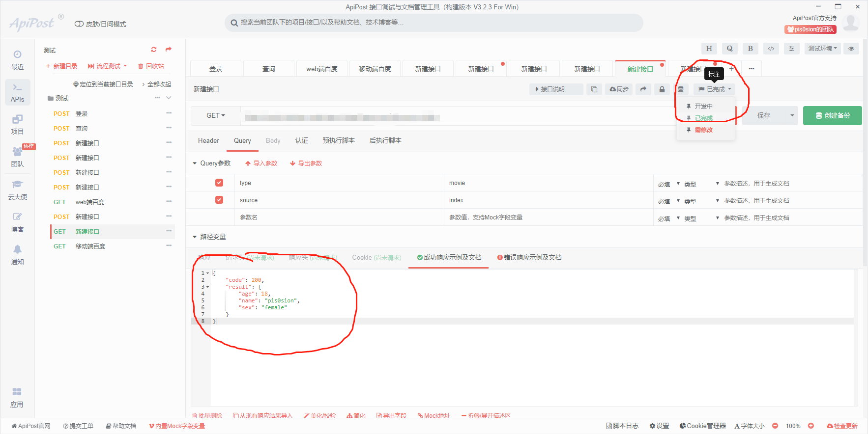Click the user avatar icon
Screen dimensions: 868x434
(x=851, y=23)
